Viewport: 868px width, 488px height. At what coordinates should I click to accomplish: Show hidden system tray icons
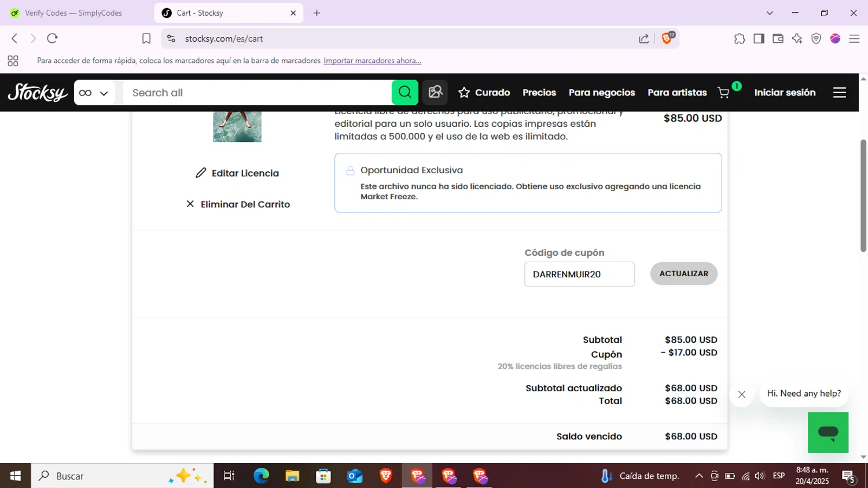click(x=699, y=476)
